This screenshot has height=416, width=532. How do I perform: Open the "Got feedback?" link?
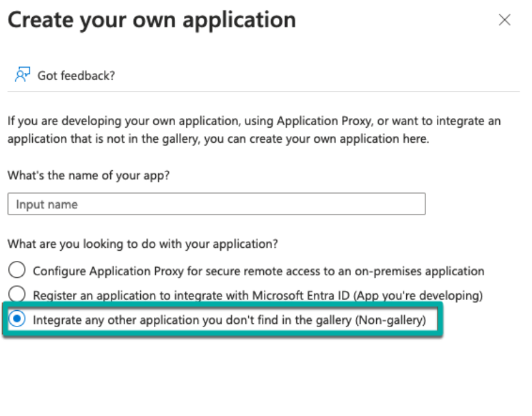tap(76, 75)
